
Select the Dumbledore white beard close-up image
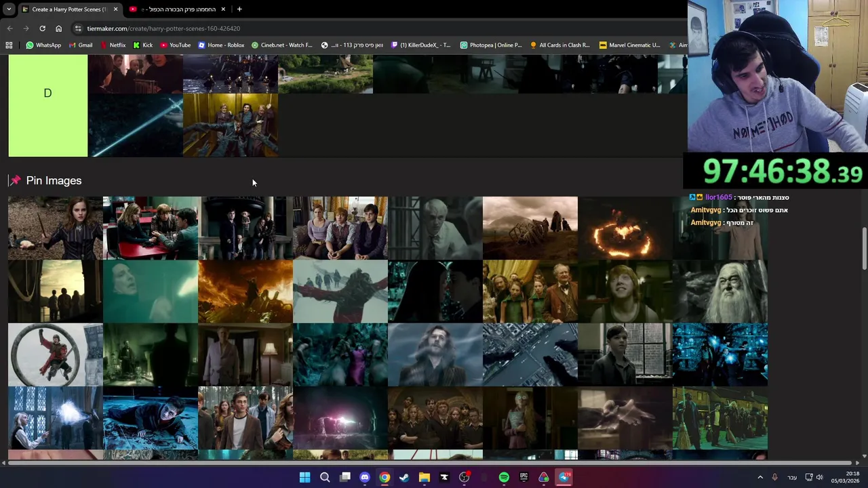[x=720, y=291]
